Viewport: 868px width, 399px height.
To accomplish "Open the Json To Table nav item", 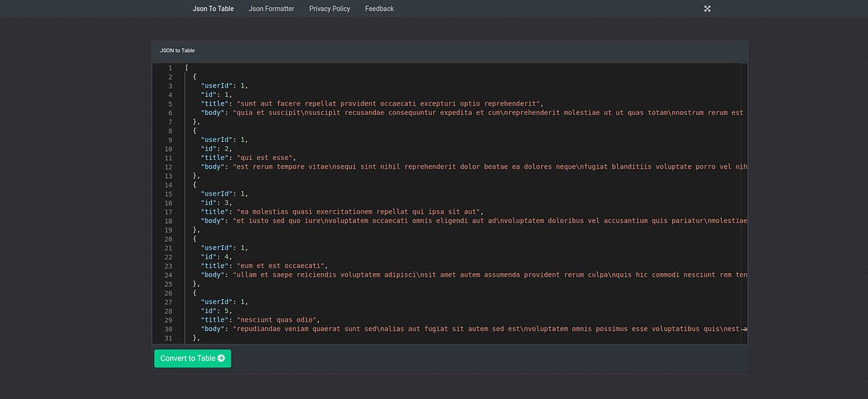I will [213, 9].
